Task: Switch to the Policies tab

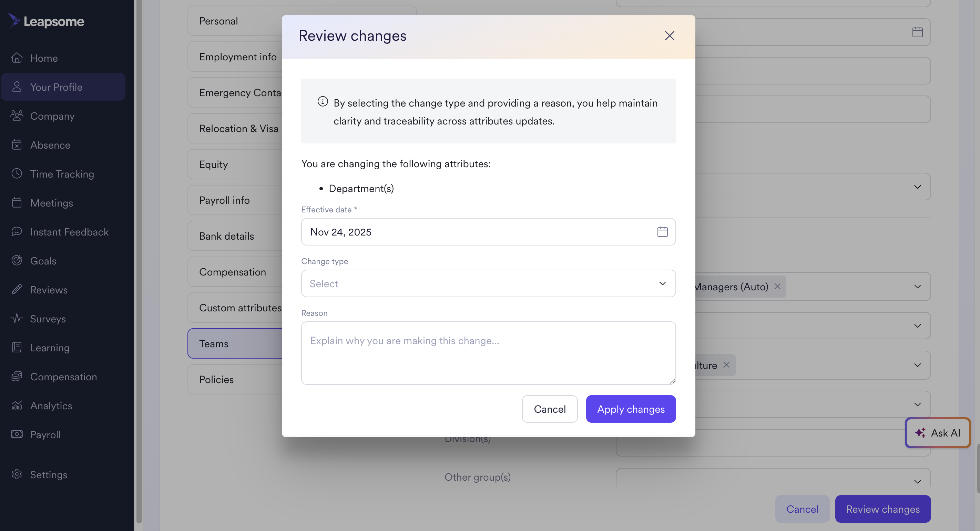Action: click(216, 380)
